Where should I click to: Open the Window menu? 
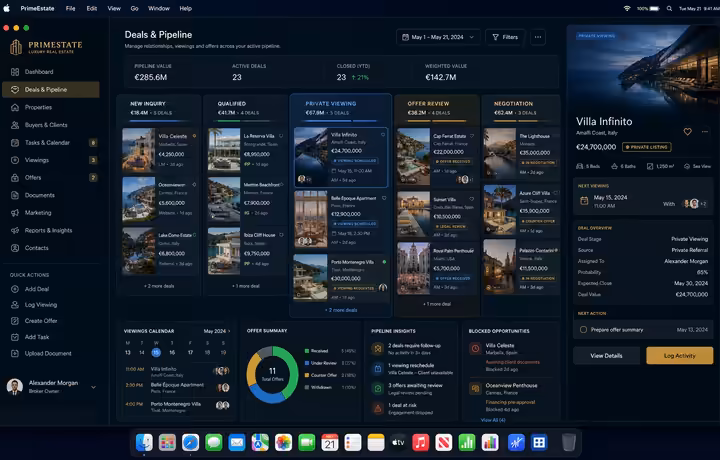(159, 8)
